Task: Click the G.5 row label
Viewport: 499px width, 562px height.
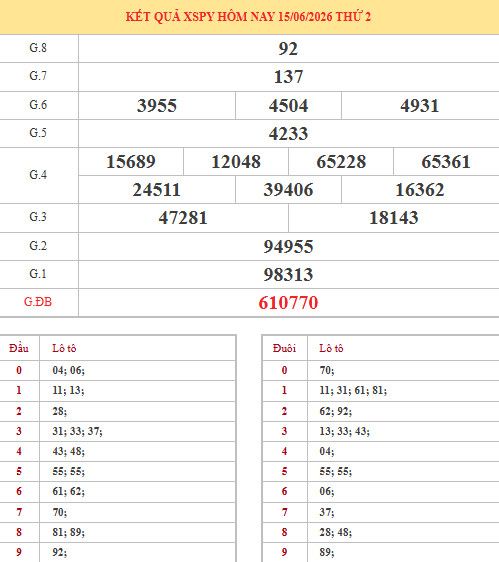Action: (38, 133)
